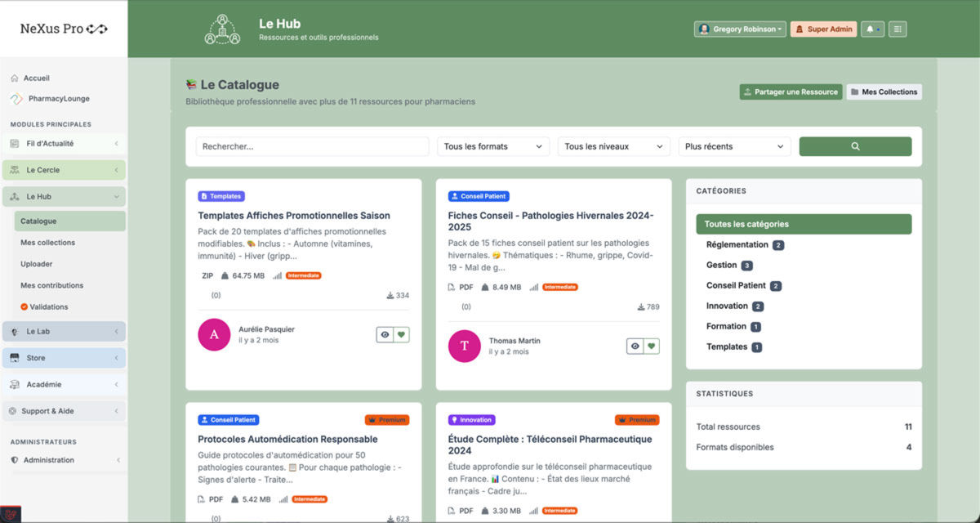Open the notifications bell in the header
This screenshot has width=980, height=523.
pyautogui.click(x=871, y=29)
